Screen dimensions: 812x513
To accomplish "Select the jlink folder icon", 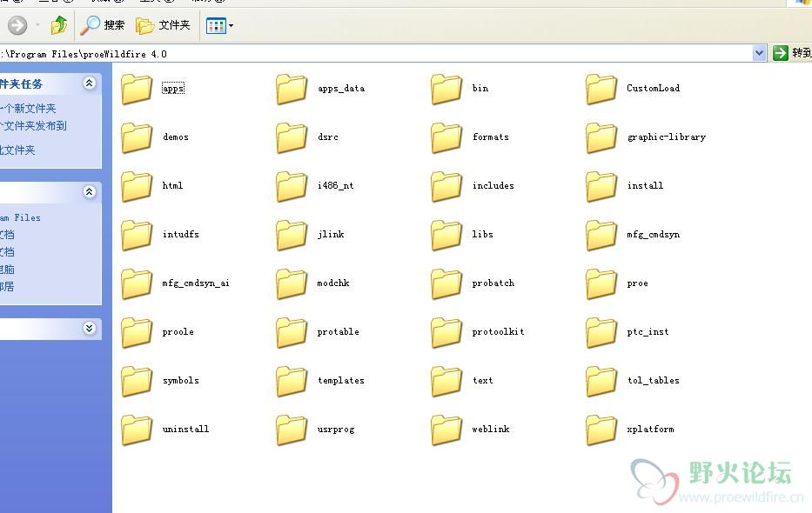I will [x=292, y=235].
